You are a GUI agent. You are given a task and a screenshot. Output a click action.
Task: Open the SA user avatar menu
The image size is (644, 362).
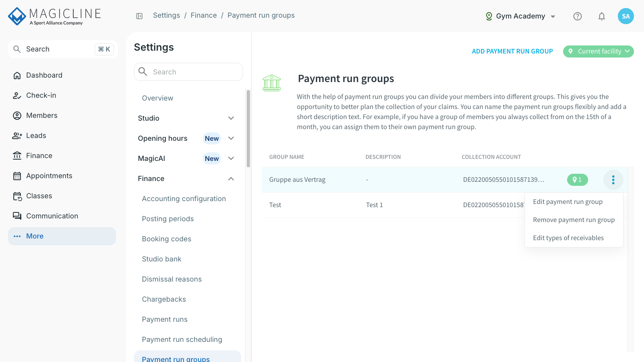(x=626, y=16)
